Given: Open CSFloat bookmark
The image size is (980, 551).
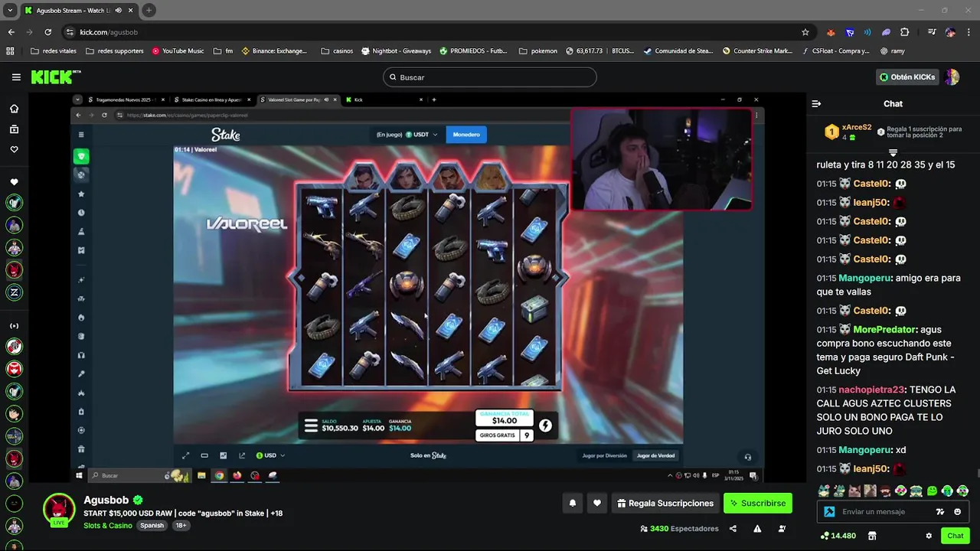Looking at the screenshot, I should pyautogui.click(x=836, y=51).
